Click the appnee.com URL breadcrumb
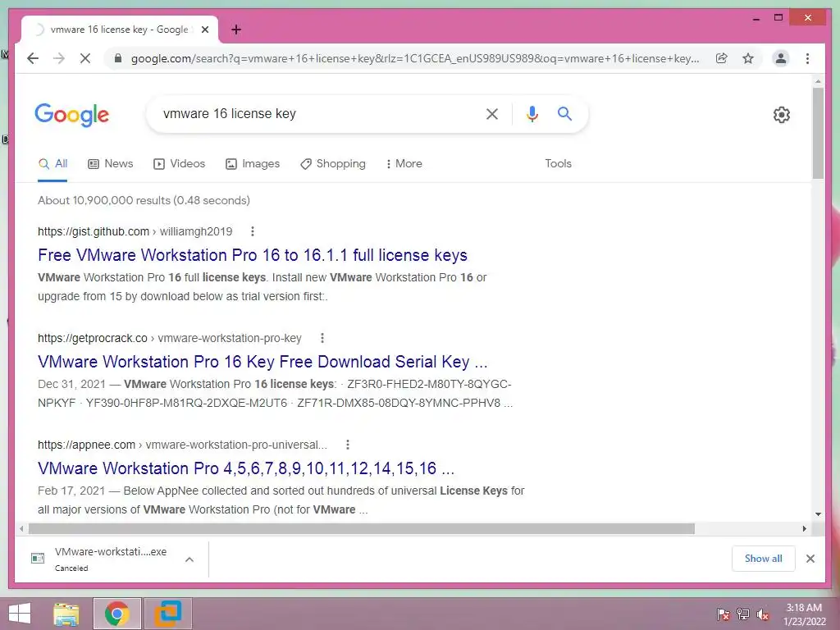 182,445
